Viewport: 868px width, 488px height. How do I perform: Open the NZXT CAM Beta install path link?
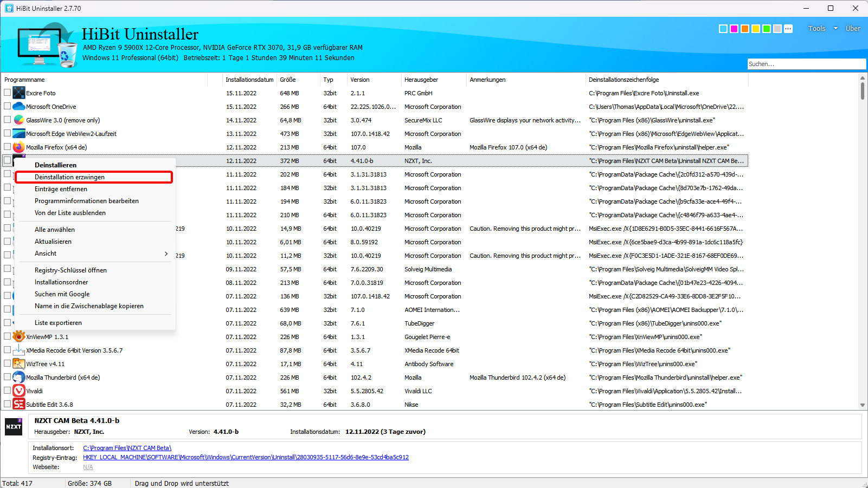[127, 448]
